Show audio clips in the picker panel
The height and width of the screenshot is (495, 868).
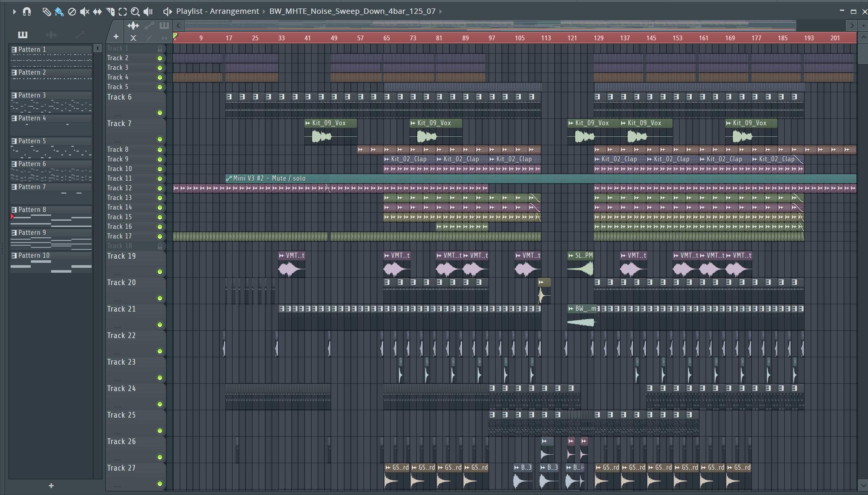pyautogui.click(x=51, y=34)
